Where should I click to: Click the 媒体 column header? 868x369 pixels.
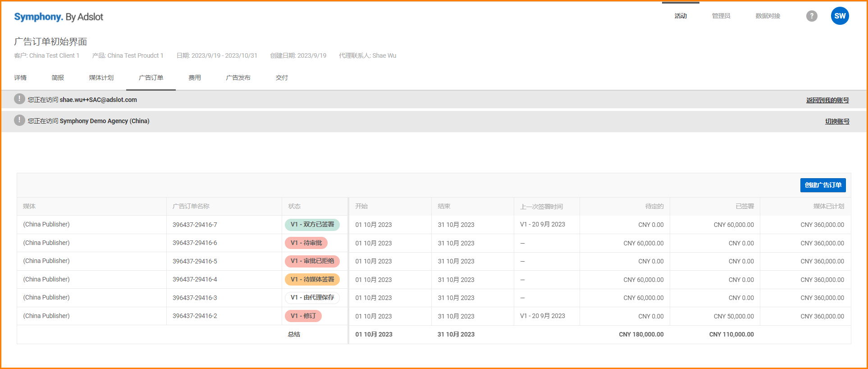click(x=29, y=206)
